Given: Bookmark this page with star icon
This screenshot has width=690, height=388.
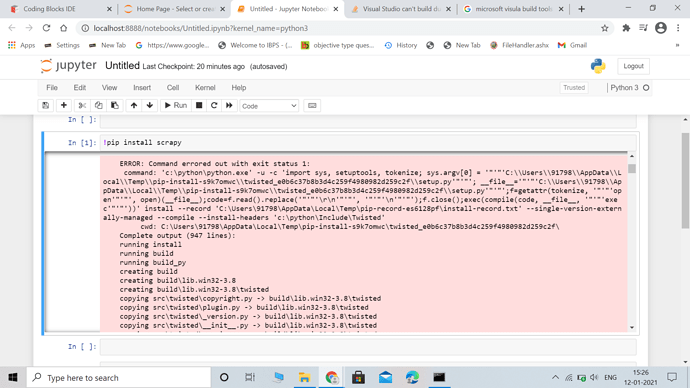Looking at the screenshot, I should [x=605, y=28].
